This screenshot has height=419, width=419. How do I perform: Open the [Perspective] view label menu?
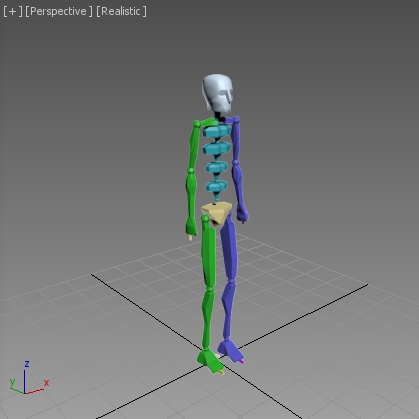point(59,11)
